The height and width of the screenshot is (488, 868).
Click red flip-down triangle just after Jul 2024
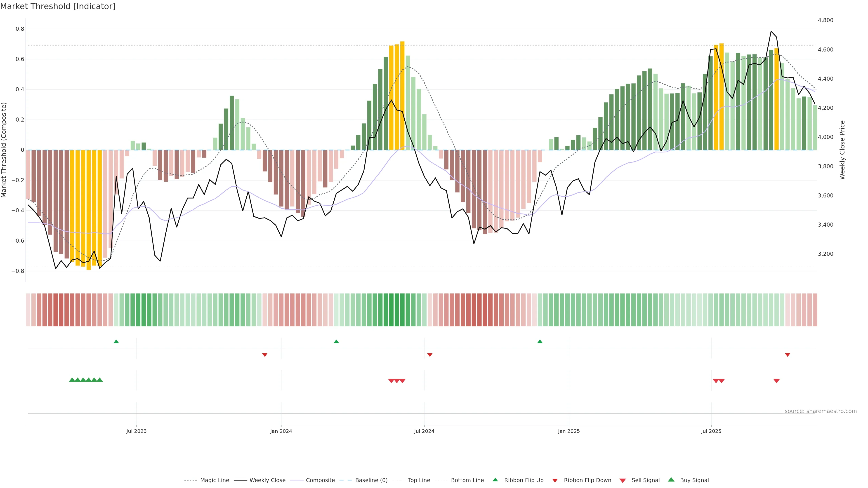click(x=430, y=355)
